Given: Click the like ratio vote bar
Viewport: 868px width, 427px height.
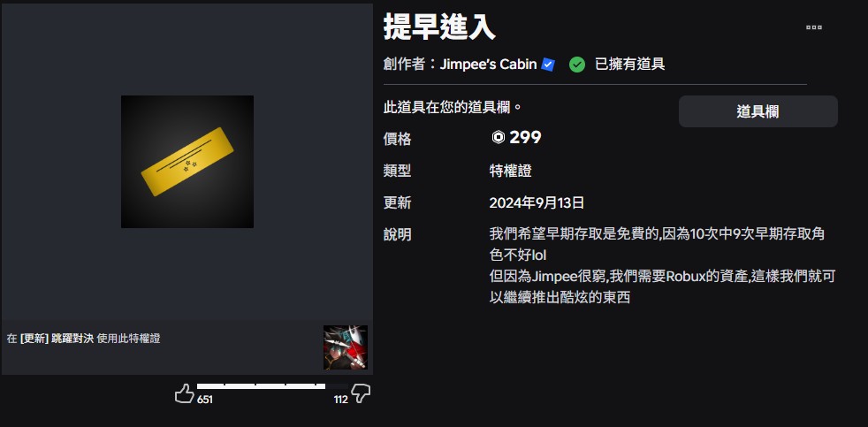Looking at the screenshot, I should [x=272, y=386].
